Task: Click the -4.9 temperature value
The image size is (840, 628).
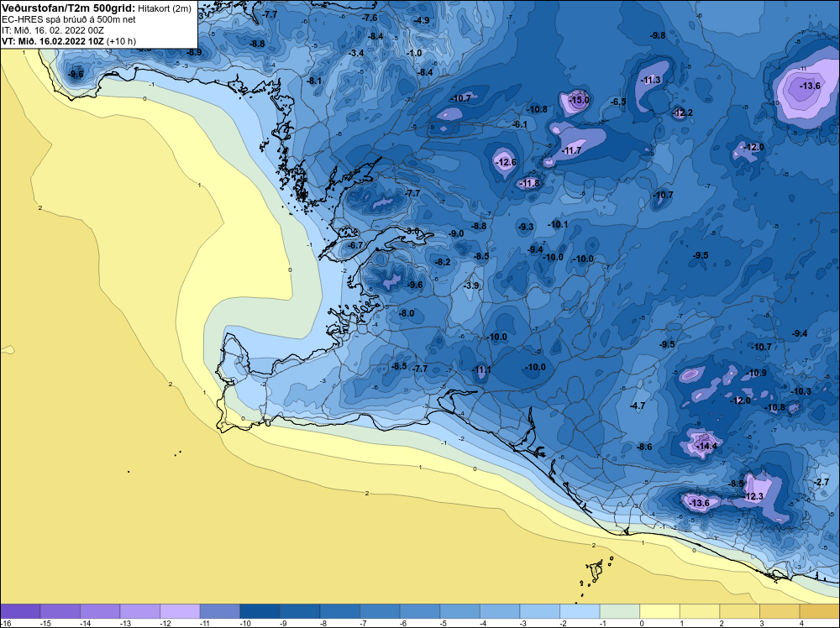Action: click(422, 21)
